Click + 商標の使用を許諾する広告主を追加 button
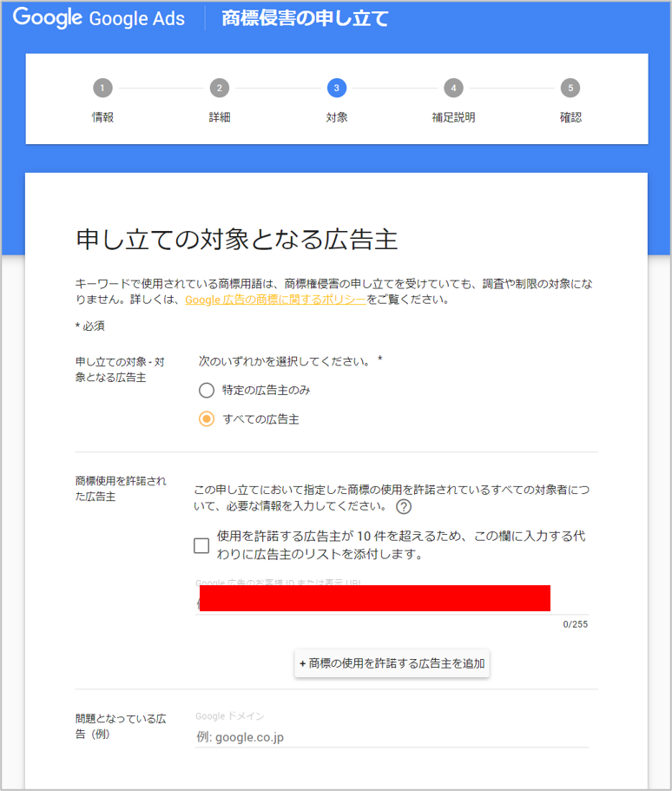This screenshot has width=672, height=791. tap(392, 663)
